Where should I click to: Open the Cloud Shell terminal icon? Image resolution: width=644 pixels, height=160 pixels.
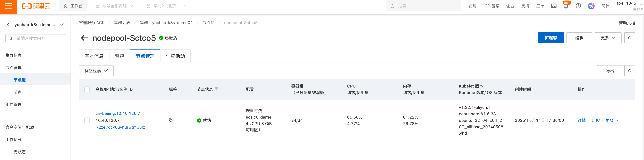[554, 6]
